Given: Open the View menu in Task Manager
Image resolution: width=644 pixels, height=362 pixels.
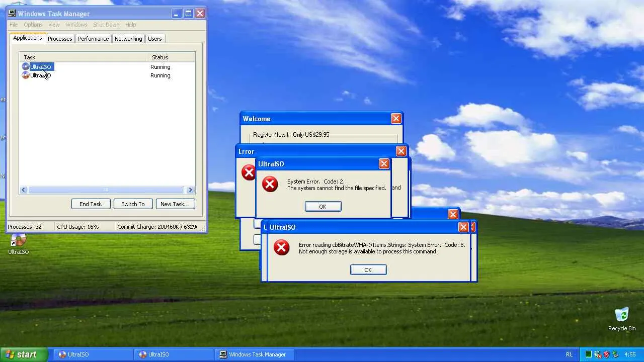Looking at the screenshot, I should click(x=54, y=25).
